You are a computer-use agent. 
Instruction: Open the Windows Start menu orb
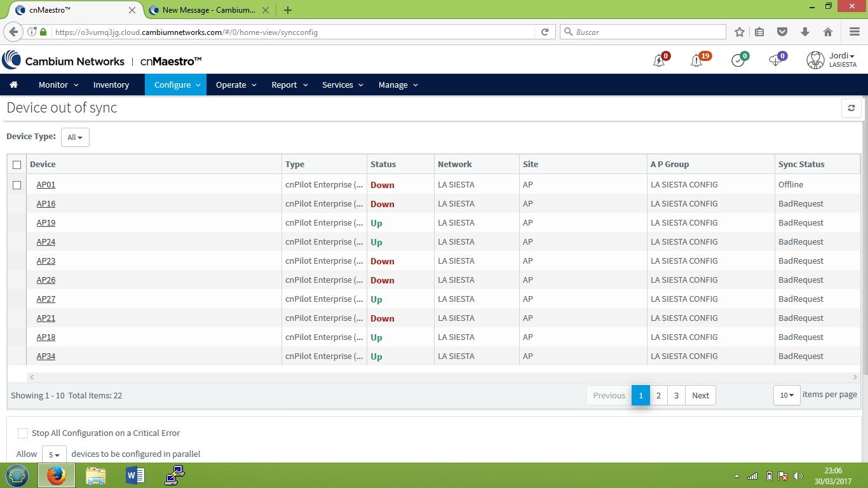(17, 475)
